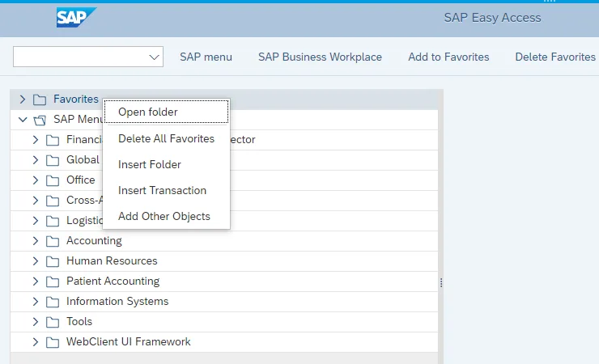The image size is (599, 364).
Task: Click the folder icon beside WebClient UI Framework
Action: click(53, 342)
